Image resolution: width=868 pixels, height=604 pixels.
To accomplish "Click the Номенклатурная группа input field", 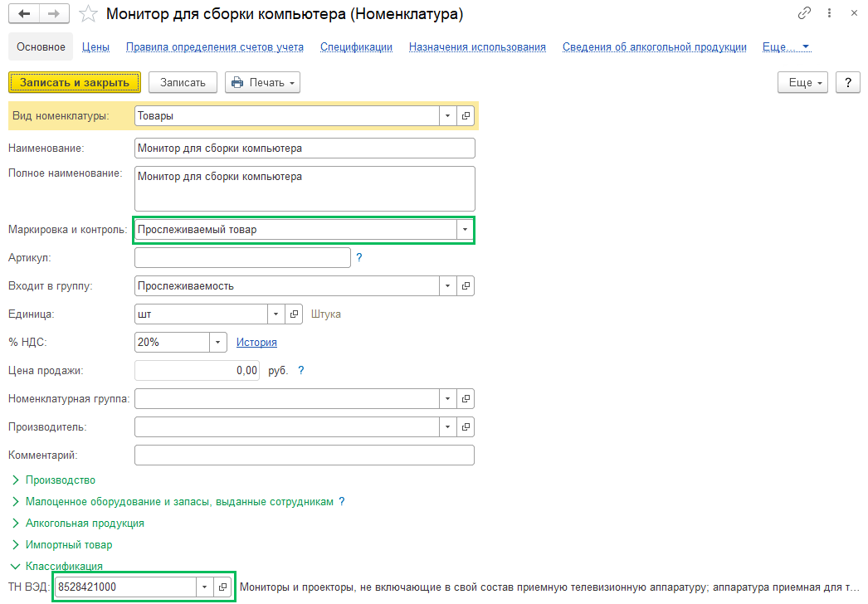I will point(287,398).
